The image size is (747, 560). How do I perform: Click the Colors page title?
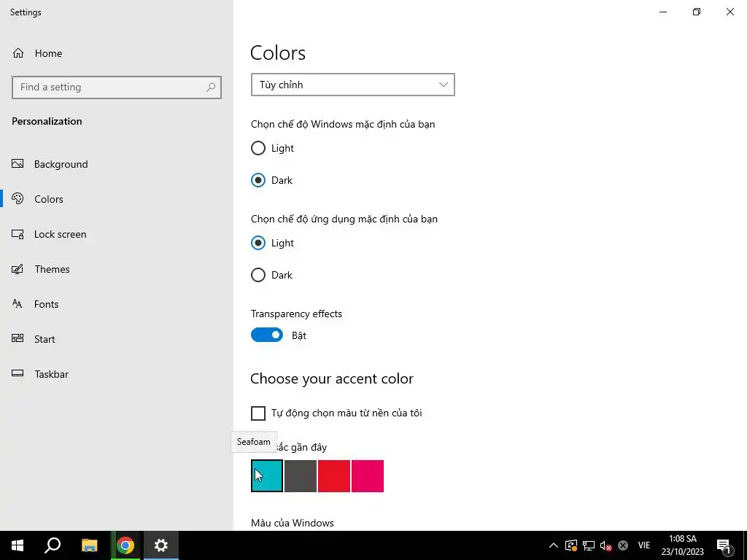click(278, 52)
